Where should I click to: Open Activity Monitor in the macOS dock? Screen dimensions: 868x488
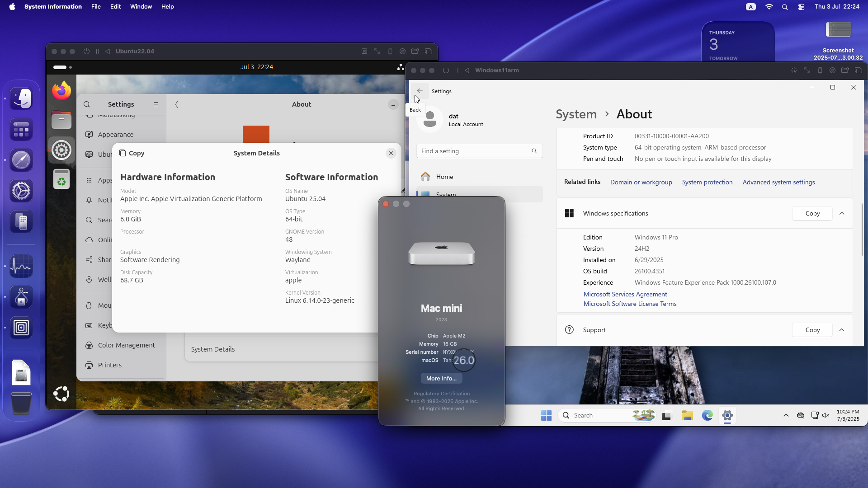(21, 266)
